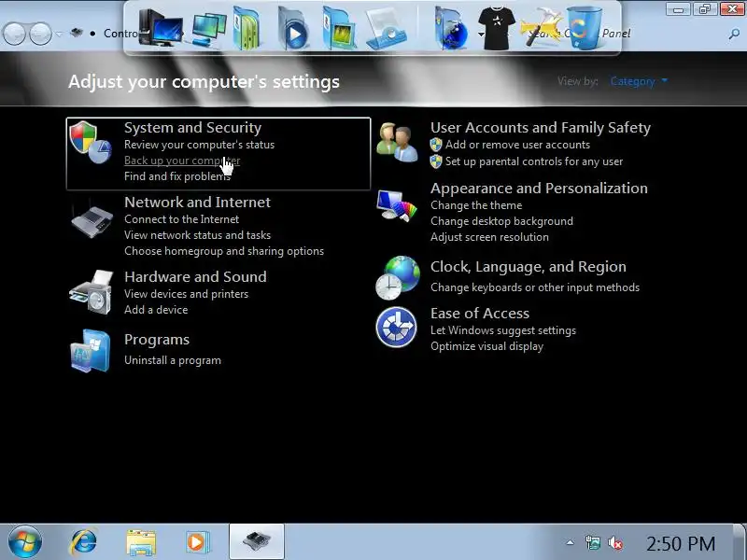The width and height of the screenshot is (747, 560).
Task: Open the View by Category dropdown
Action: point(639,81)
